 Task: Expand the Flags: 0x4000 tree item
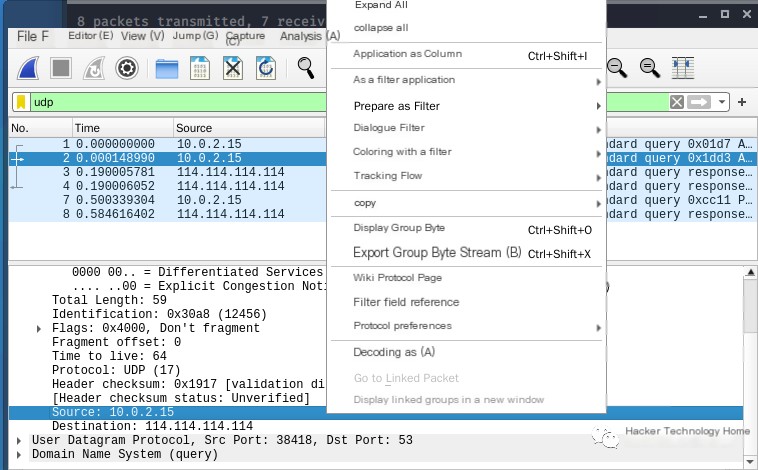click(x=39, y=329)
